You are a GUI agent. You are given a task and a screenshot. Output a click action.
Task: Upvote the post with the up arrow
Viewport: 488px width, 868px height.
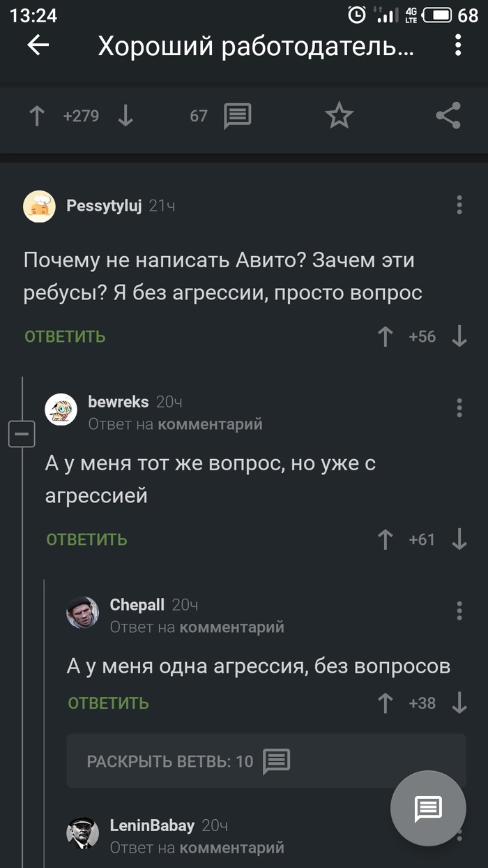[36, 116]
